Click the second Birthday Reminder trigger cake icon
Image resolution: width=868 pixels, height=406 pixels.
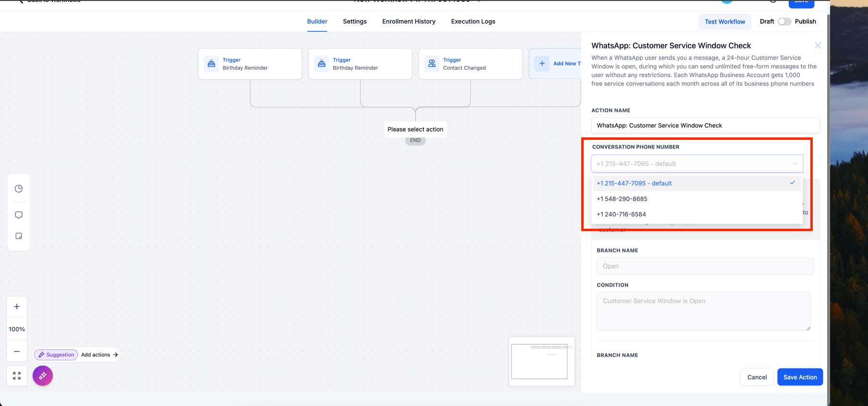tap(322, 63)
